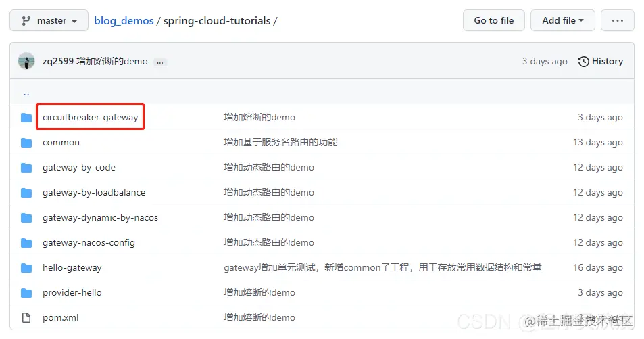Open commit History
The width and height of the screenshot is (644, 339).
coord(601,62)
